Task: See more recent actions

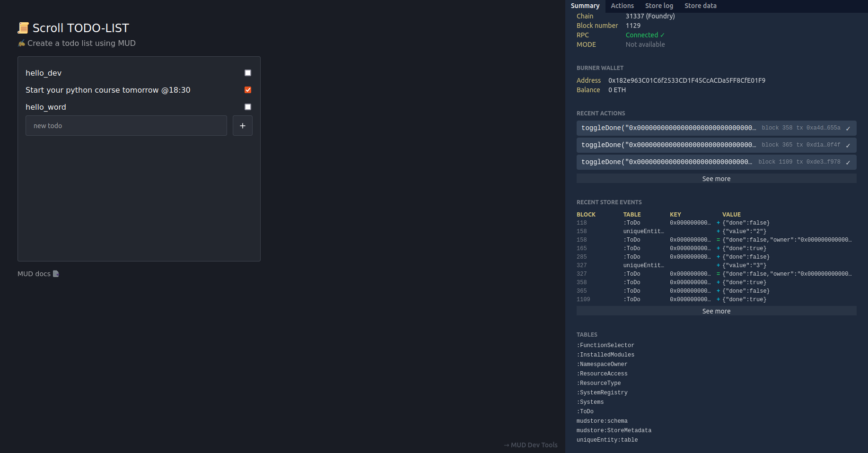Action: pos(717,179)
